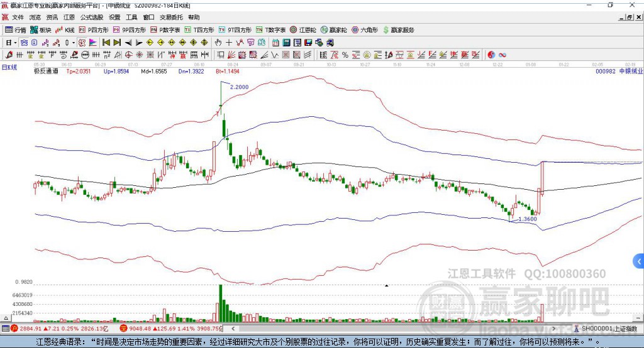The height and width of the screenshot is (348, 644).
Task: Open the calendar icon tool
Action: (x=275, y=43)
